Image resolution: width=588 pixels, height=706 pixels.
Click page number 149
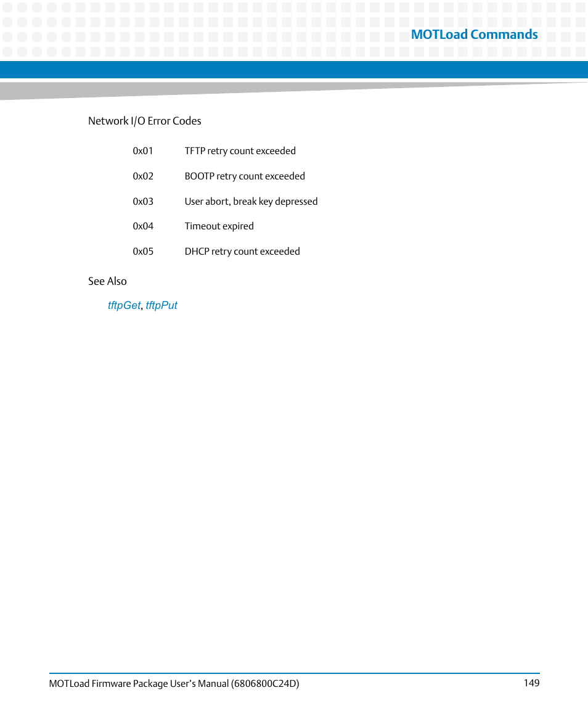[531, 683]
